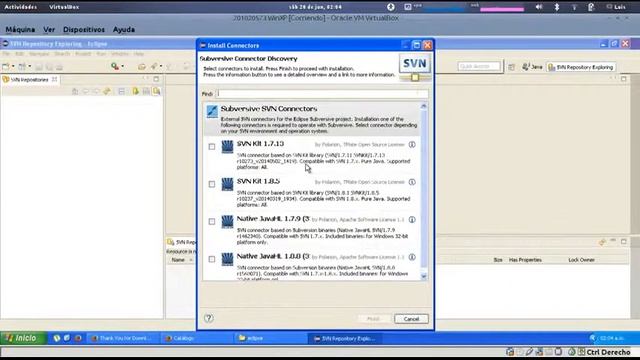Check the SVN Kit 1.7.13 connector checkbox

(x=211, y=147)
